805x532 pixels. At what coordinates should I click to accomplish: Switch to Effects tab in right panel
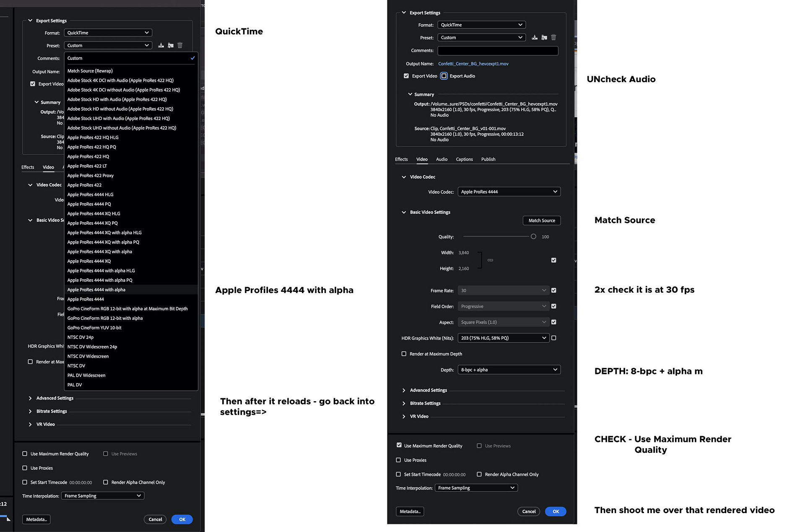coord(401,159)
